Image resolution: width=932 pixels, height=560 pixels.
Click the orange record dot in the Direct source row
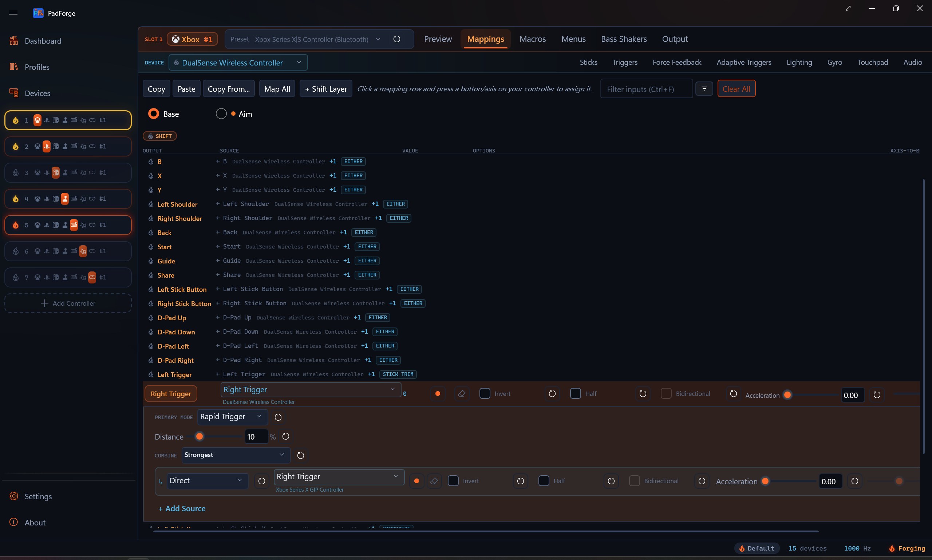(417, 481)
